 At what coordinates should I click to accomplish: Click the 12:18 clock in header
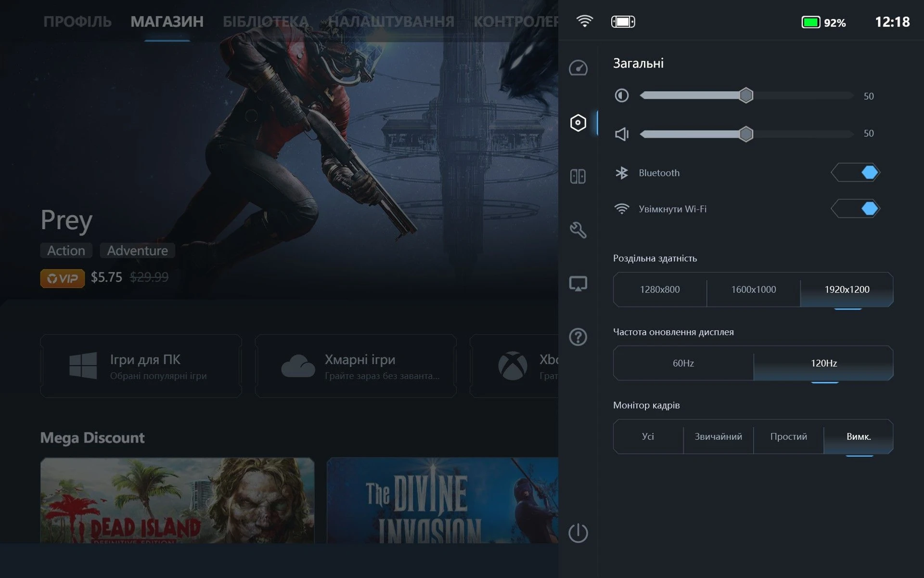coord(892,22)
